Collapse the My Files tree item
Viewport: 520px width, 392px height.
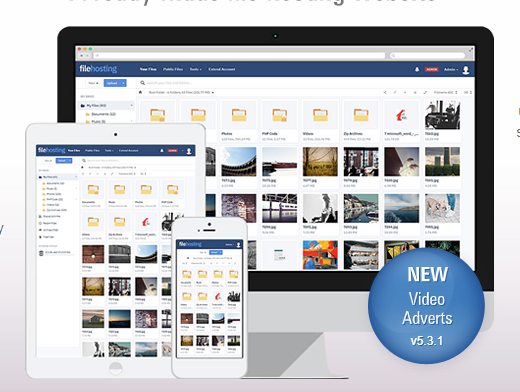(x=132, y=105)
